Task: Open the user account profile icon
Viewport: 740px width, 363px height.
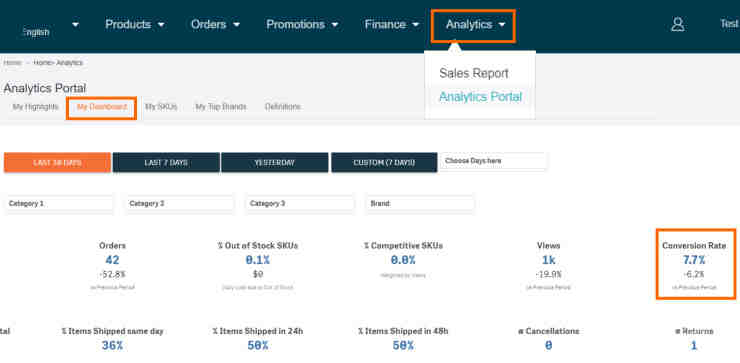Action: [678, 25]
